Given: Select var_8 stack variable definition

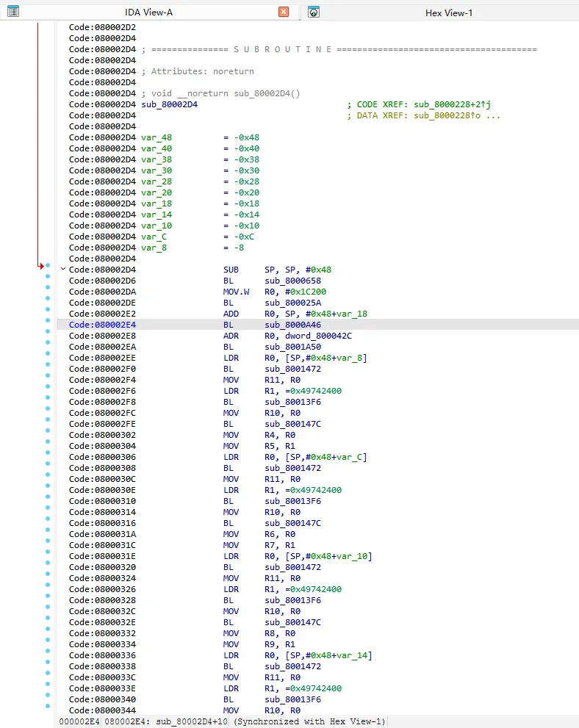Looking at the screenshot, I should pyautogui.click(x=154, y=248).
